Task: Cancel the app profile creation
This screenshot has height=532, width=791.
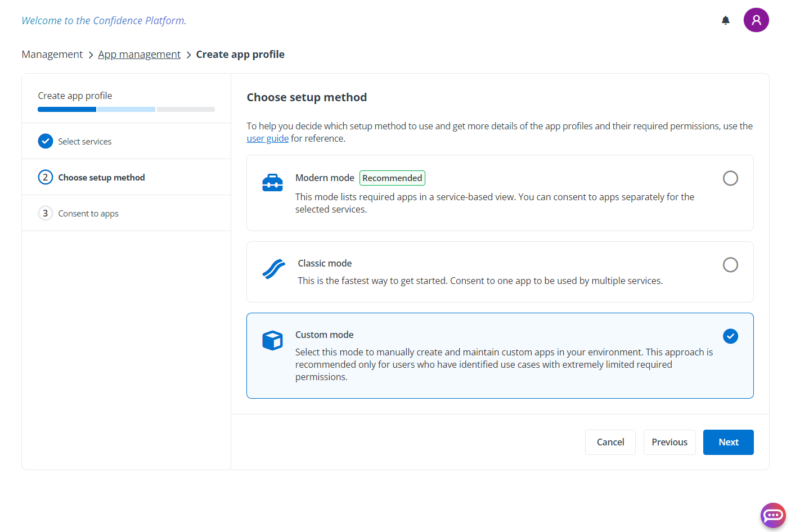Action: coord(610,442)
